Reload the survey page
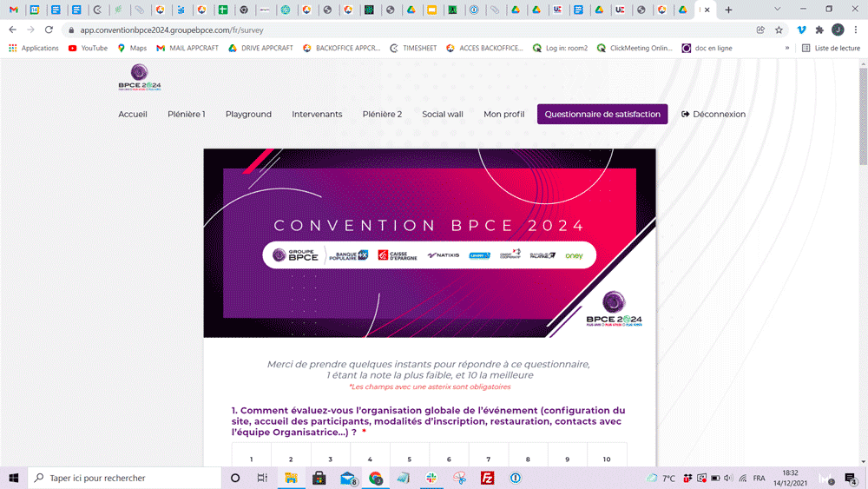 tap(50, 30)
